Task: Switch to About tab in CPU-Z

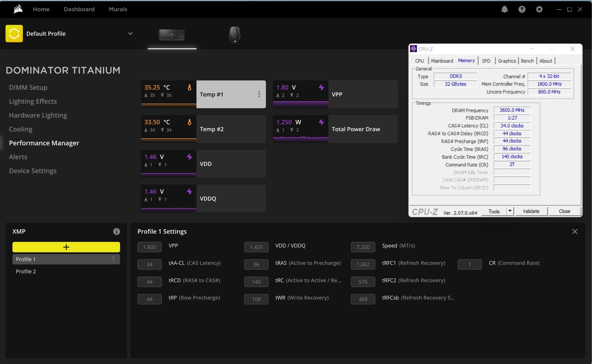Action: (x=546, y=61)
